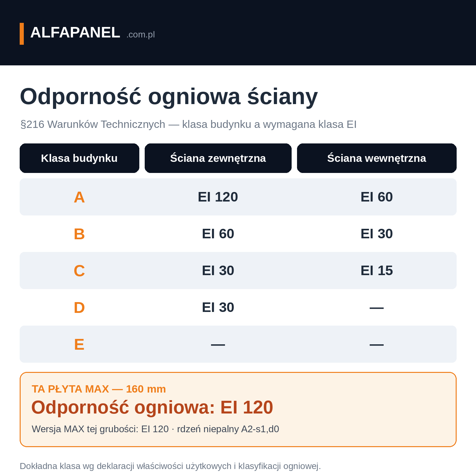Select the Ściana zewnętrzna column header
This screenshot has height=476, width=476.
click(218, 158)
